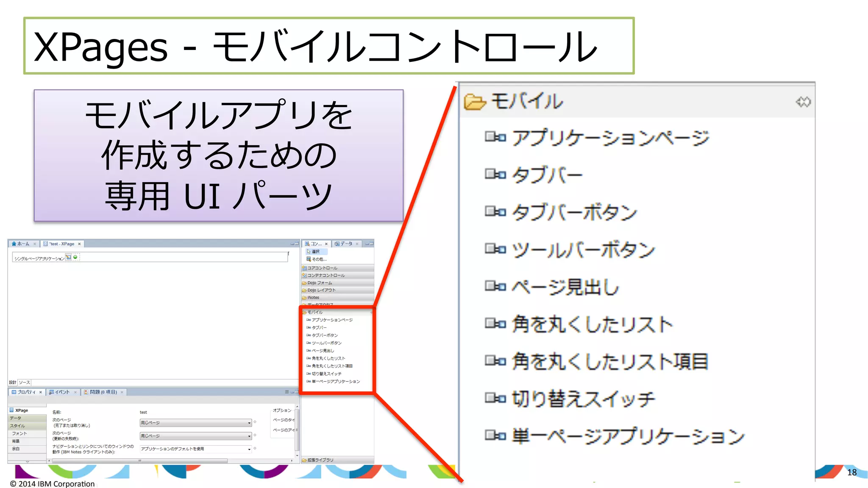Click diamond marker beside アプリケーションのデフォルトを使用 dropdown
The width and height of the screenshot is (868, 488).
pyautogui.click(x=255, y=448)
